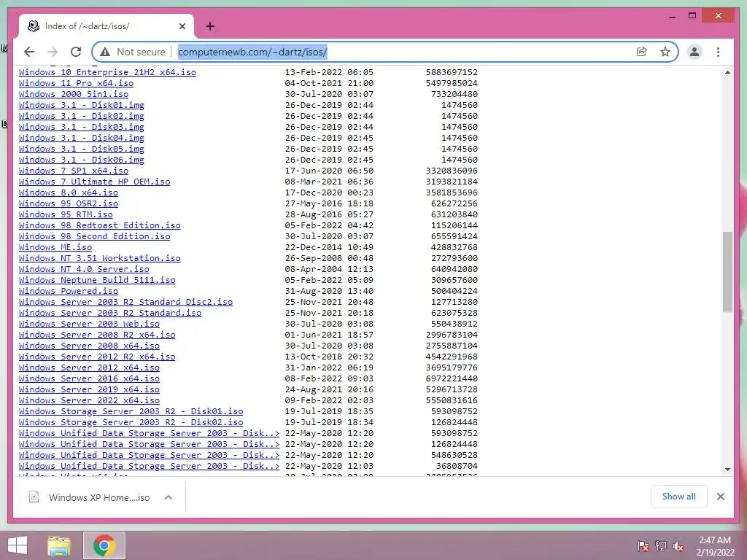
Task: Close the downloads bar
Action: pyautogui.click(x=720, y=497)
